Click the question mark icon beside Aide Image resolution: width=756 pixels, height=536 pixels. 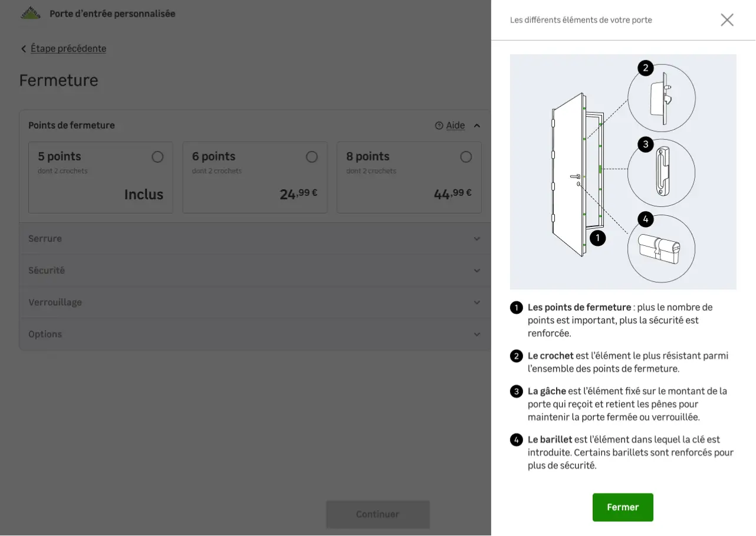439,126
